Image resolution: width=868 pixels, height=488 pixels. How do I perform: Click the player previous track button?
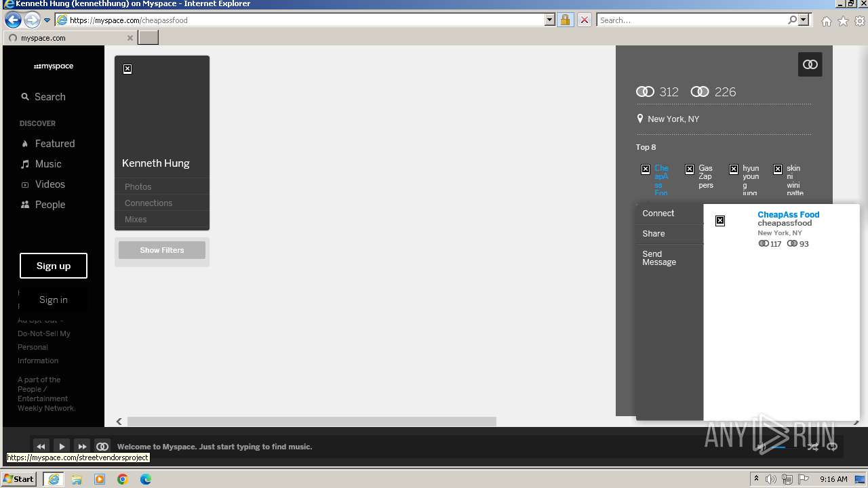click(41, 446)
